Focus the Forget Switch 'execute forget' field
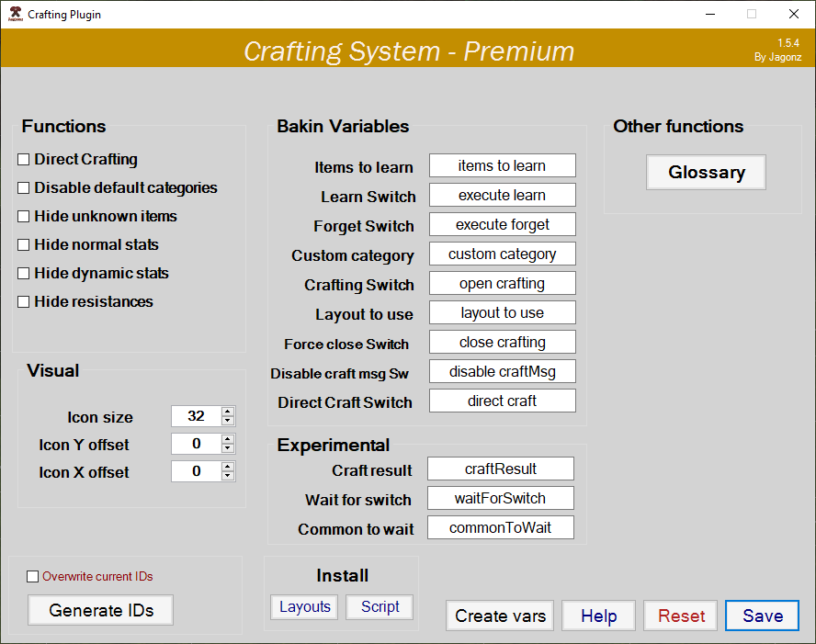 pos(503,224)
